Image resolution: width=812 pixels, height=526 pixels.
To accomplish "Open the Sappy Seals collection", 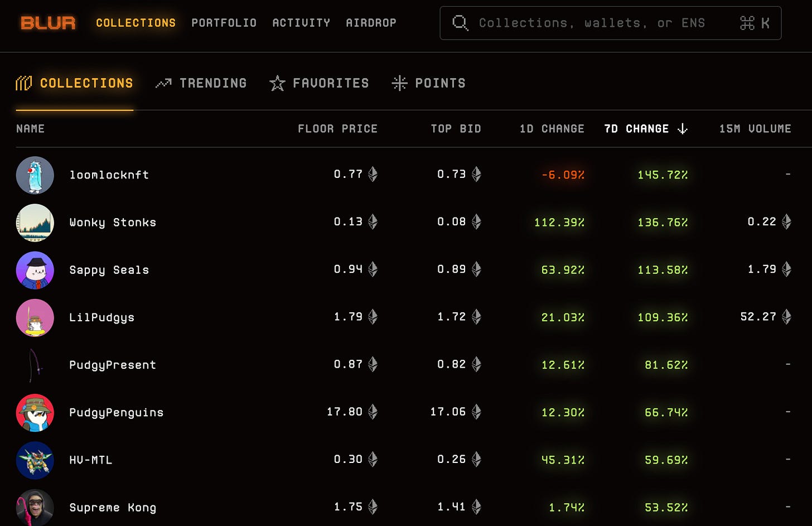I will coord(109,270).
